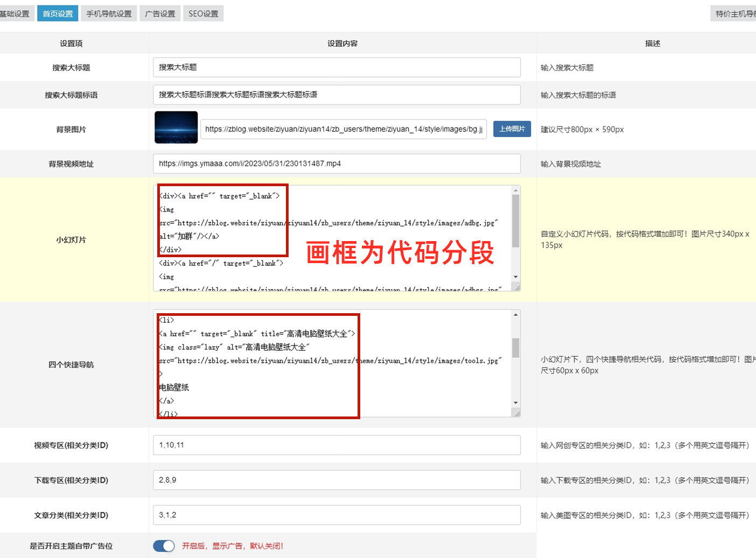Click up arrow of 四个快捷导航 textarea scrollbar

click(516, 314)
